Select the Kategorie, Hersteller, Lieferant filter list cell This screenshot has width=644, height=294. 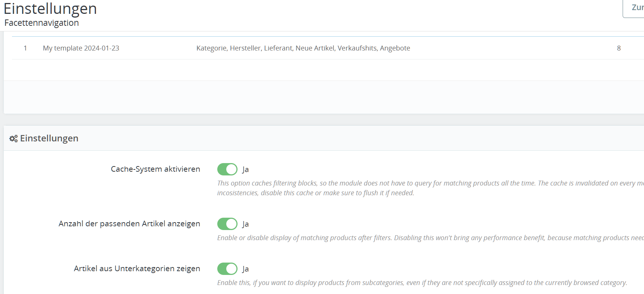pyautogui.click(x=303, y=48)
